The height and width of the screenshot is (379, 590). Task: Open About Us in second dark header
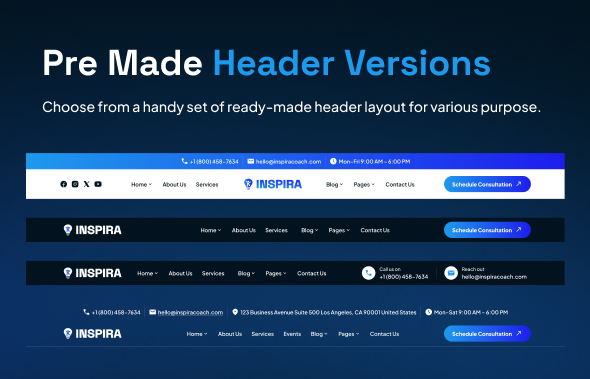243,230
